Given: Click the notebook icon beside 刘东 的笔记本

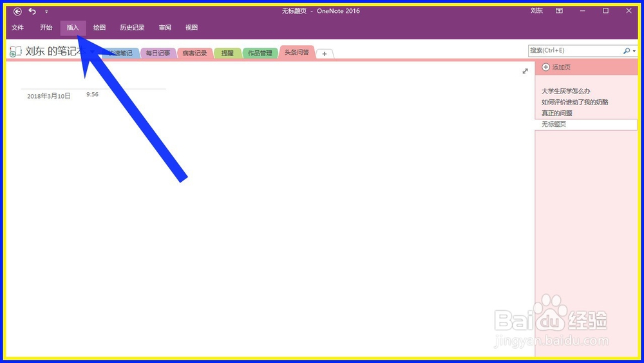Looking at the screenshot, I should (x=15, y=52).
